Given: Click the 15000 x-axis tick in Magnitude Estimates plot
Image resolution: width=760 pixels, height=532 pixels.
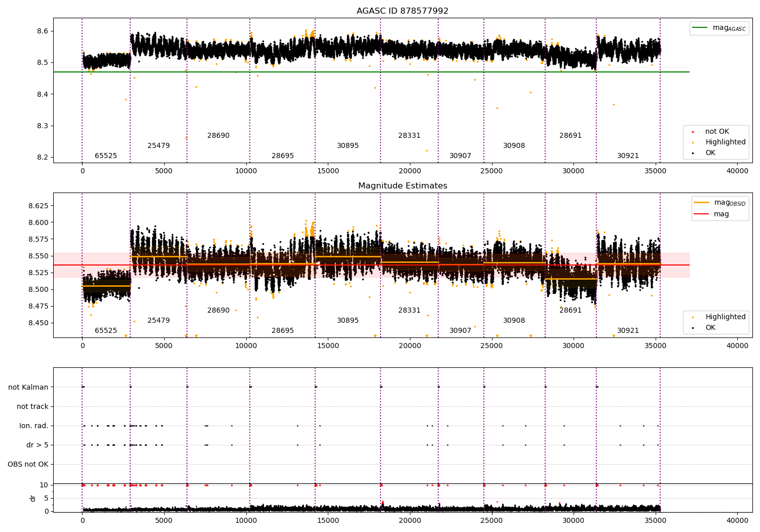Looking at the screenshot, I should [x=328, y=346].
